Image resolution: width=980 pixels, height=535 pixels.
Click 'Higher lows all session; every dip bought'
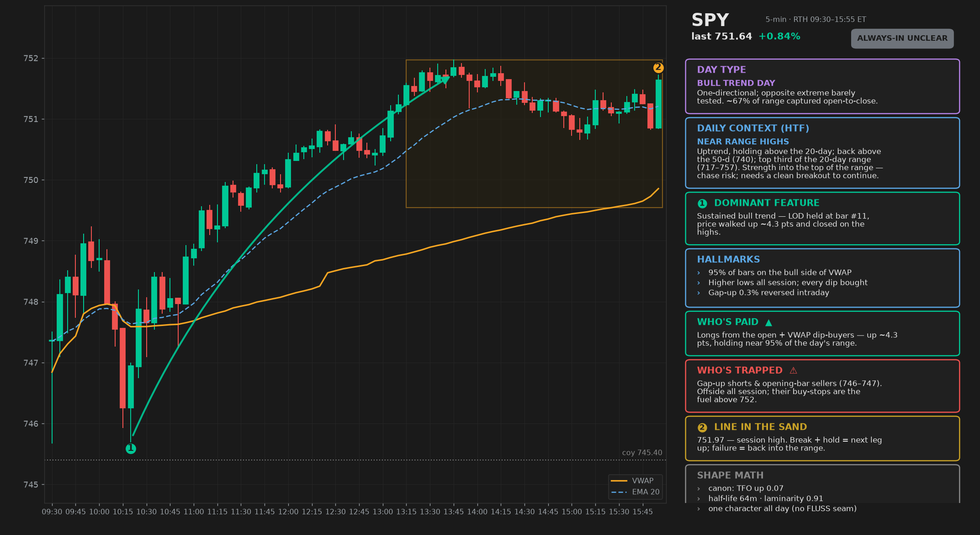(788, 283)
